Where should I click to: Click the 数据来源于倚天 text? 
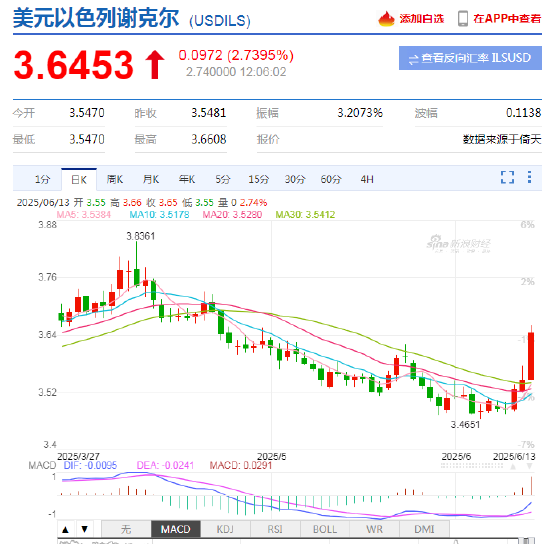pos(502,140)
